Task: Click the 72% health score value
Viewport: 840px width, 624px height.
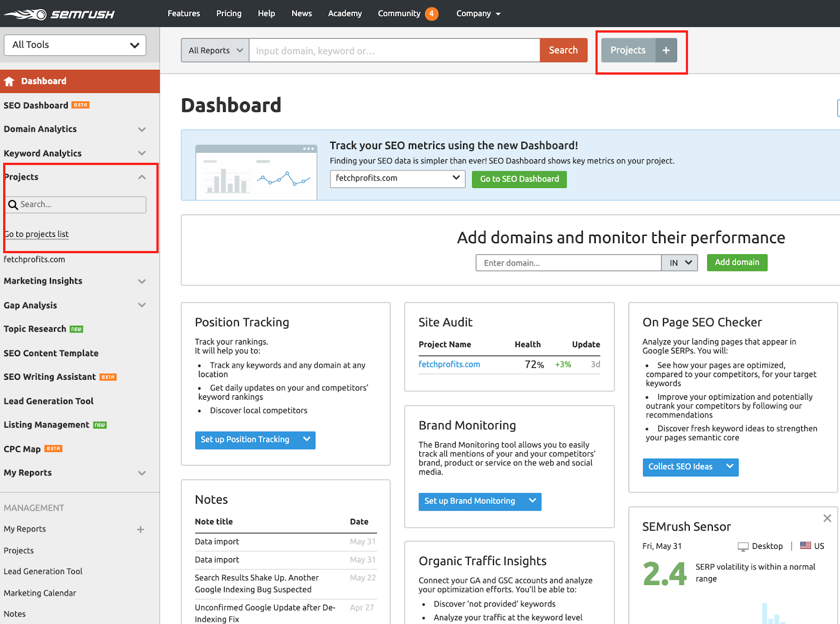Action: point(534,365)
